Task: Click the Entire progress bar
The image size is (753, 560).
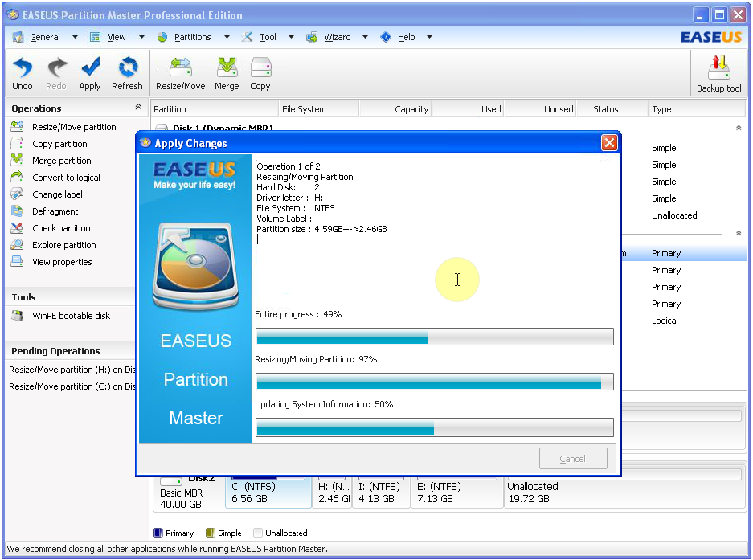Action: coord(435,337)
